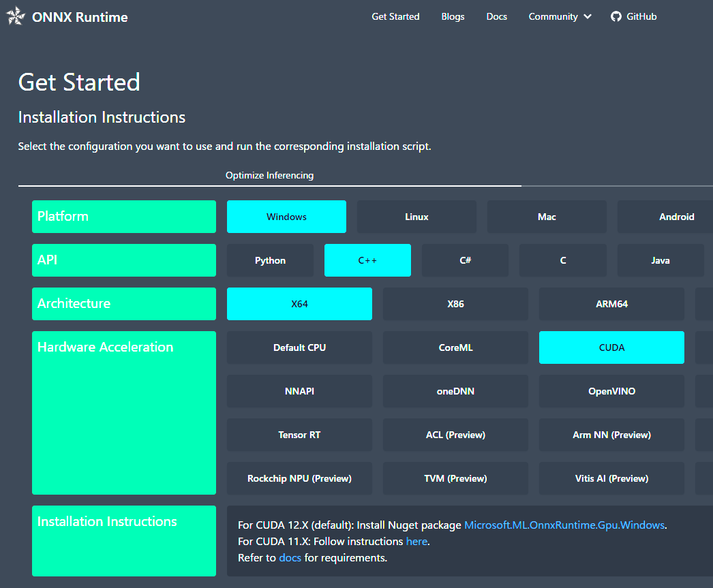This screenshot has width=713, height=588.
Task: Go to the GitHub link text
Action: pos(641,17)
